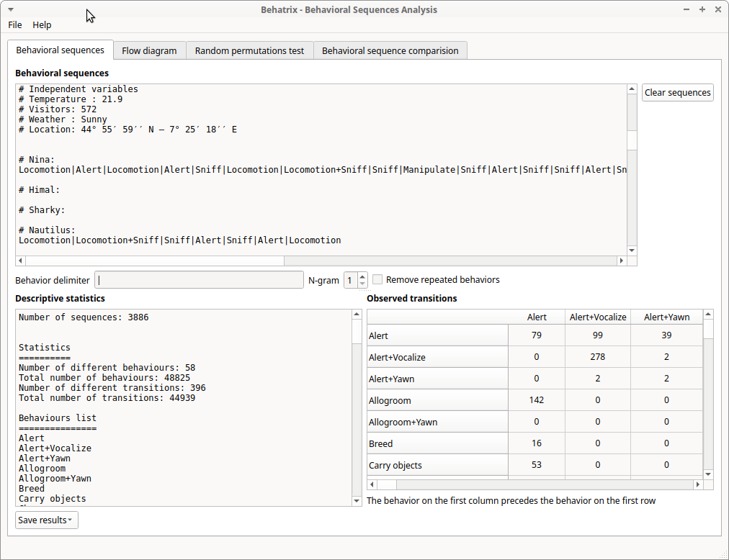Open the Save results dropdown
Image resolution: width=729 pixels, height=560 pixels.
pyautogui.click(x=46, y=520)
